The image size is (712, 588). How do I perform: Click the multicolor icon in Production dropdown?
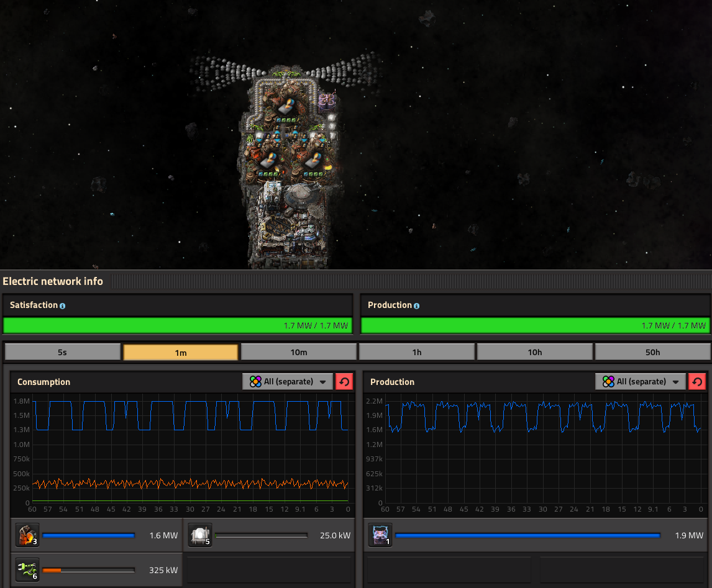point(608,382)
